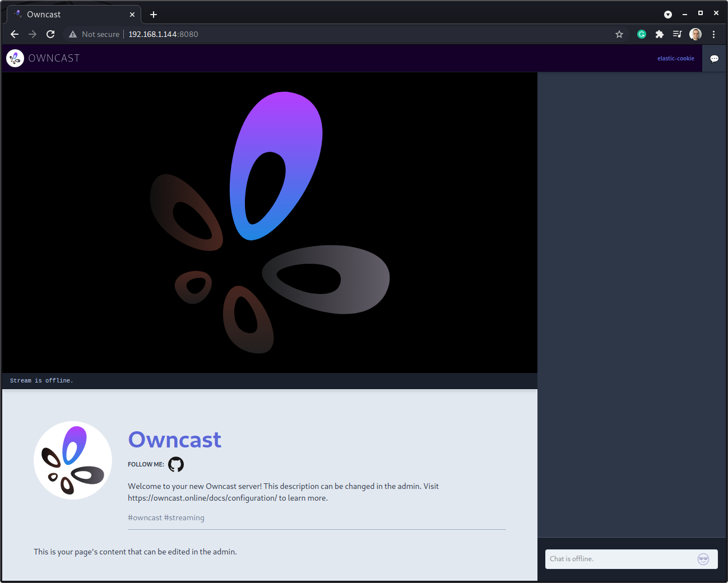728x583 pixels.
Task: Toggle the chat panel speech bubble icon
Action: pos(714,58)
